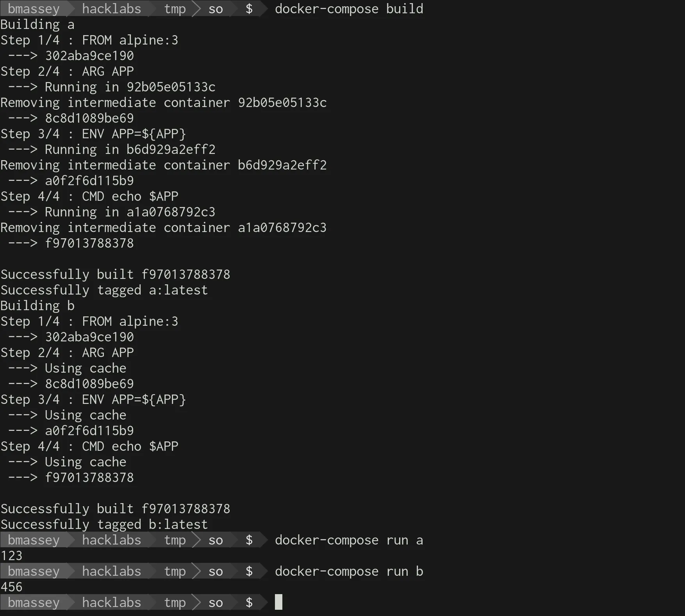Click the "Running in 92b05e05133c" line
The width and height of the screenshot is (685, 616).
(x=130, y=87)
